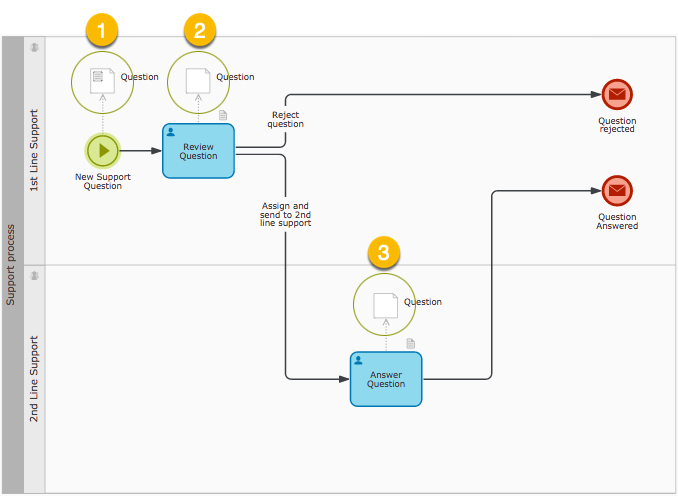This screenshot has width=678, height=496.
Task: Select the Question Answered end event
Action: click(x=617, y=190)
